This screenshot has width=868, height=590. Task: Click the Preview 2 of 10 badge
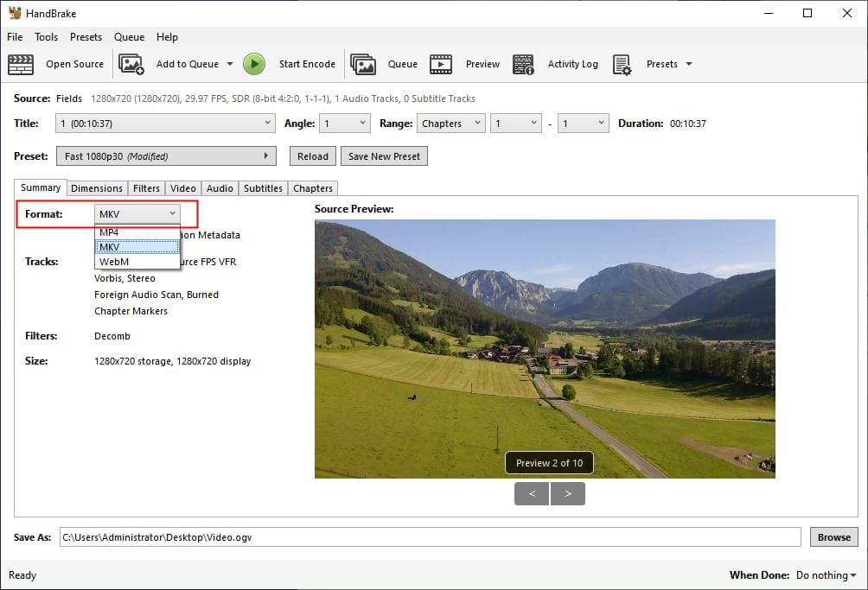549,463
